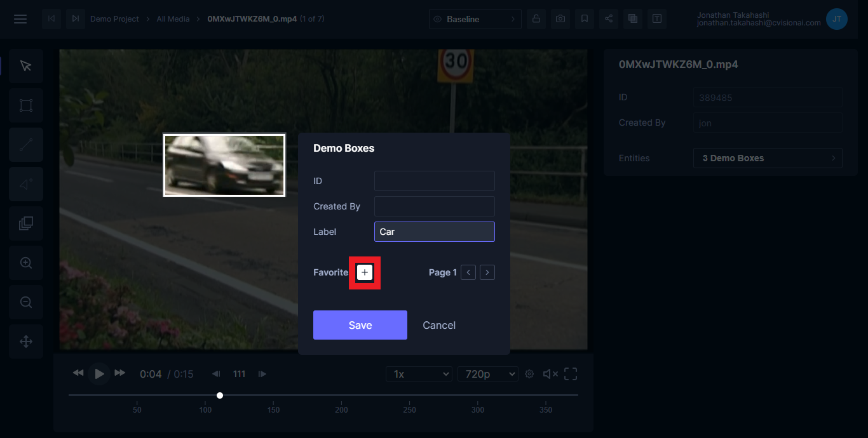
Task: Fast forward the video
Action: pyautogui.click(x=119, y=373)
